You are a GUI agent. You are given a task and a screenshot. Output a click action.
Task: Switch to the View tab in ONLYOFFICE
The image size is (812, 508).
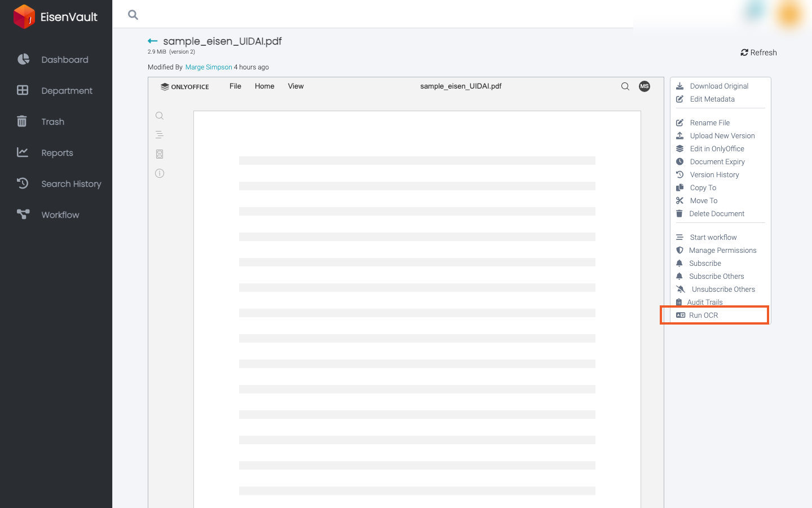[x=296, y=86]
